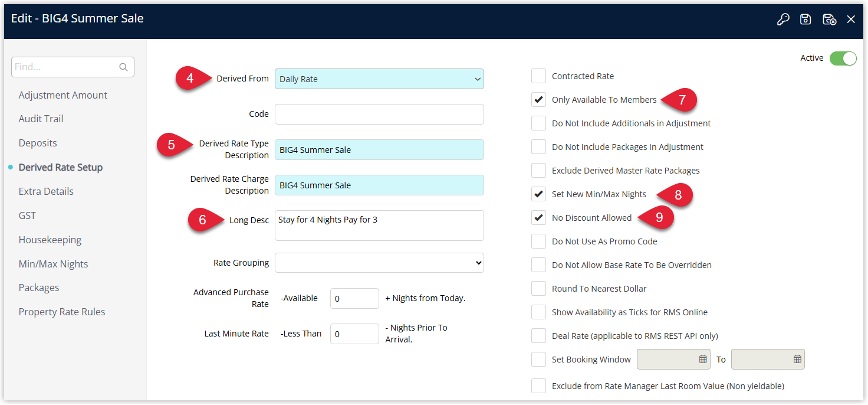868x405 pixels.
Task: Open calendar for Booking Window start date
Action: coord(703,359)
